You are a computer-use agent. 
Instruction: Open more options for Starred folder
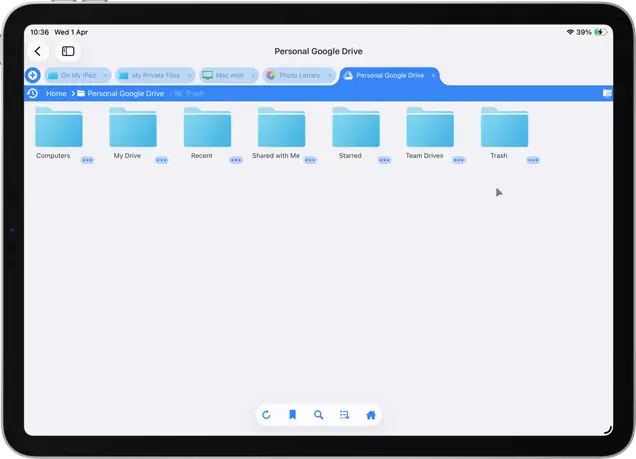coord(384,159)
